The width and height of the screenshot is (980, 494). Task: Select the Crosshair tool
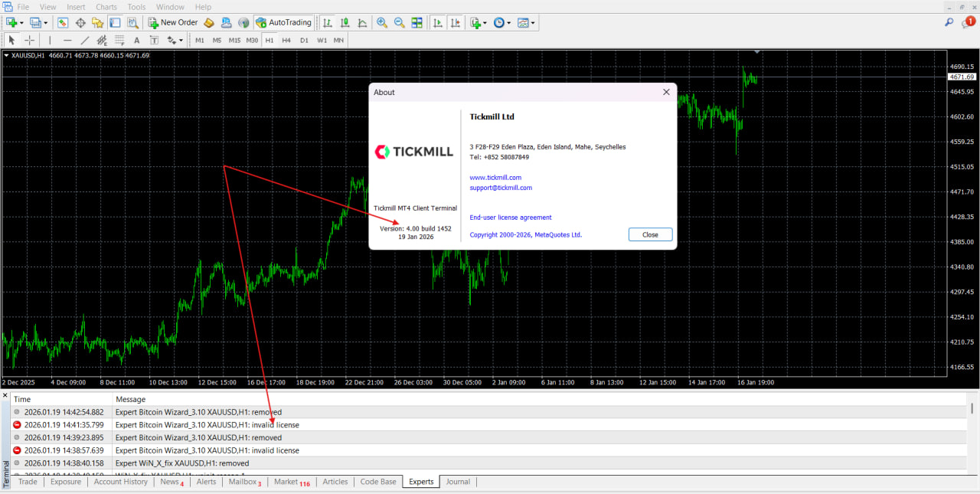(30, 40)
